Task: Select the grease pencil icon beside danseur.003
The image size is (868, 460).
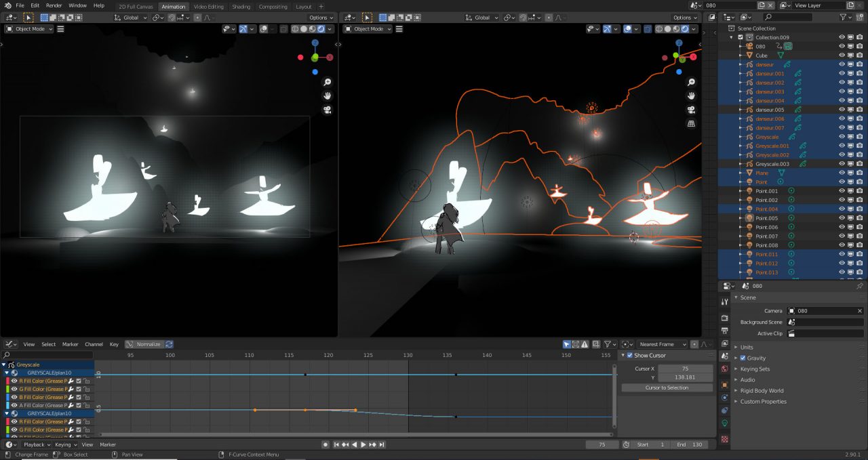Action: click(x=797, y=91)
